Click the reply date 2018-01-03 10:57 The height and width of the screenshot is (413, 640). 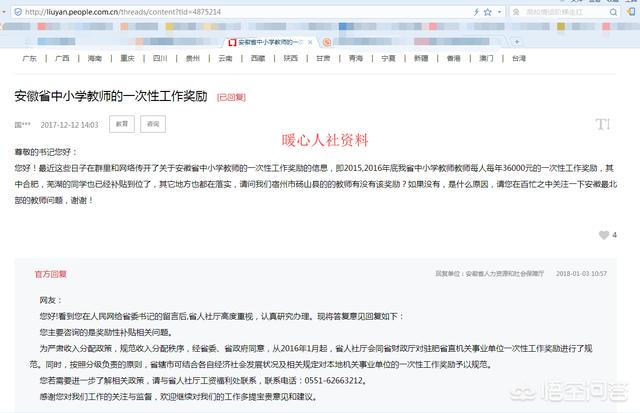(581, 273)
